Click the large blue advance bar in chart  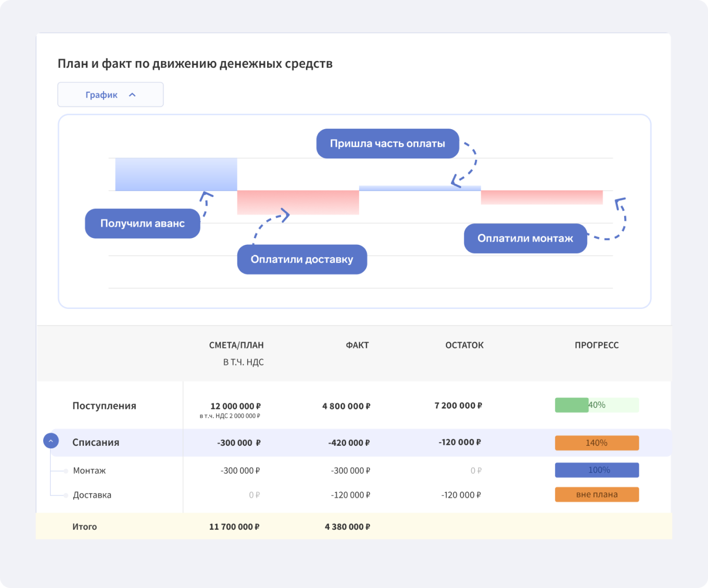[176, 174]
